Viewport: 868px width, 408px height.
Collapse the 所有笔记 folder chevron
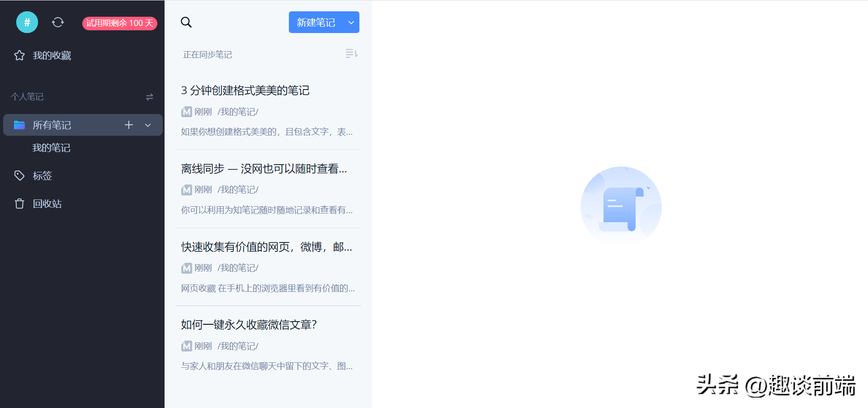tap(148, 125)
